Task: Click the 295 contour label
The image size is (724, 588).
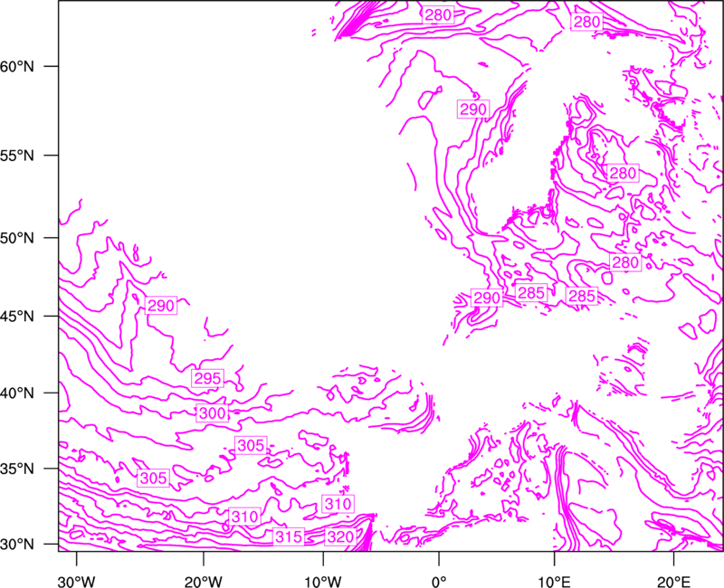Action: coord(208,378)
